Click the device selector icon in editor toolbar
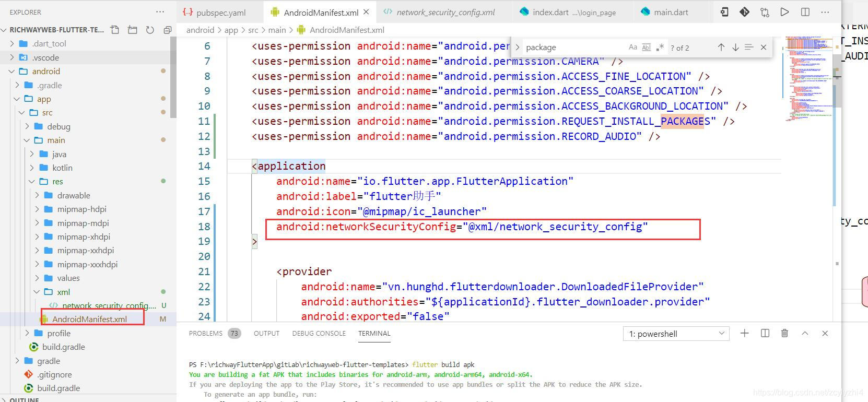 [724, 12]
